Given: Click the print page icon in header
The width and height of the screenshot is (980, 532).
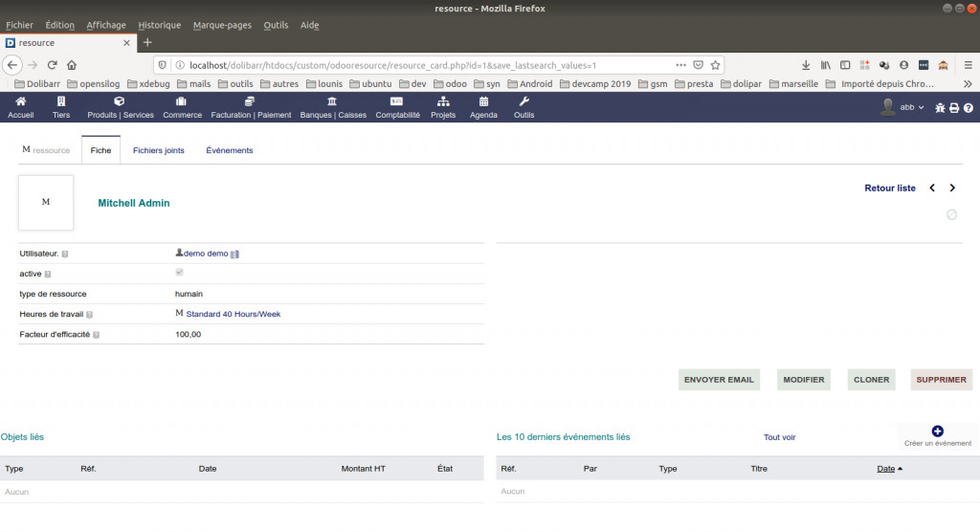Looking at the screenshot, I should coord(954,107).
